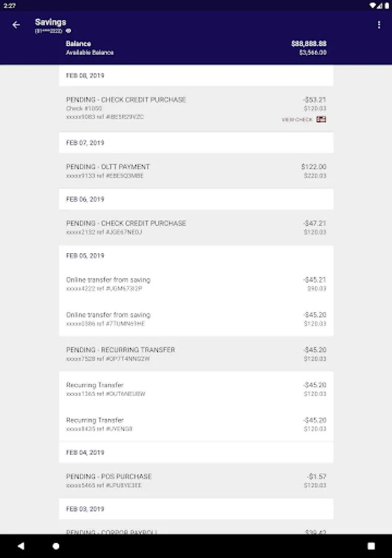Open the pending OLTT Payment transaction
This screenshot has width=392, height=558.
(196, 171)
